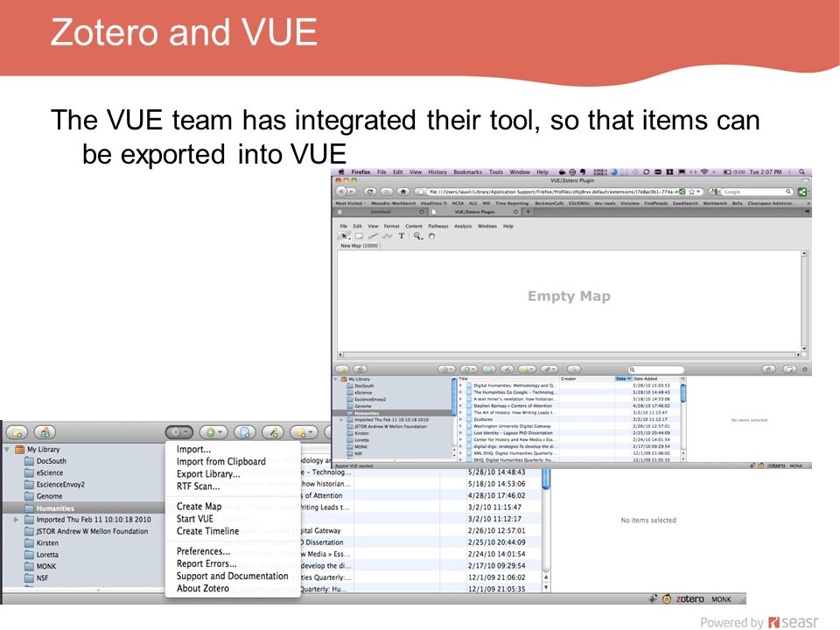Choose Create Map from the menu
The width and height of the screenshot is (840, 630).
coord(199,507)
